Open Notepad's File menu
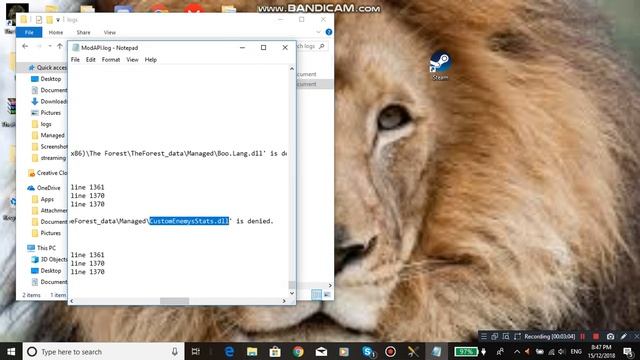 click(75, 60)
